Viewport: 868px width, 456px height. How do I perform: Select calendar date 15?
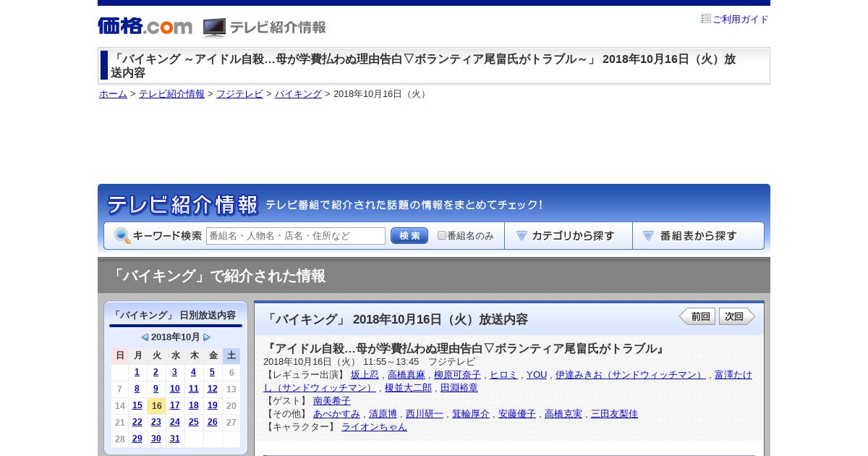click(x=137, y=405)
